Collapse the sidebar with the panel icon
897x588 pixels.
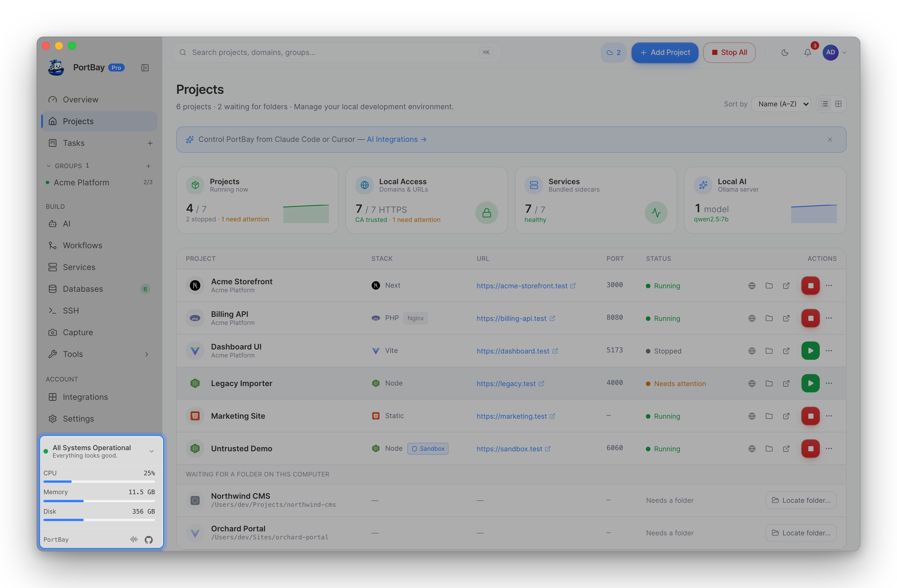(145, 68)
